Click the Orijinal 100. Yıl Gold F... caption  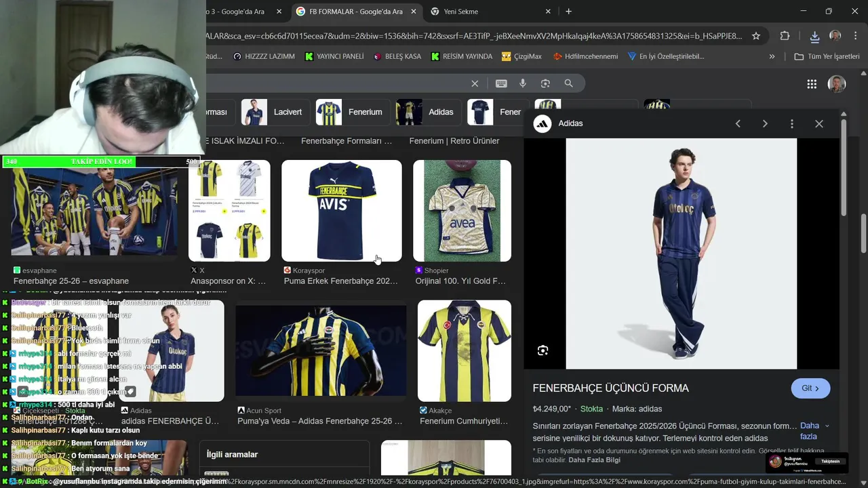coord(460,281)
